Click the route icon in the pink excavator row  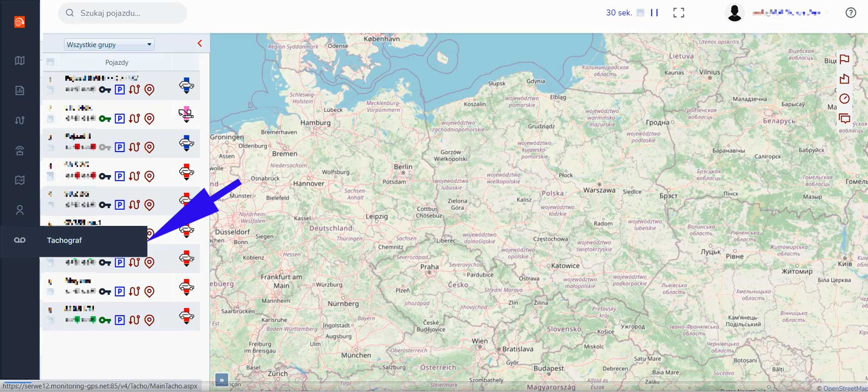point(134,118)
